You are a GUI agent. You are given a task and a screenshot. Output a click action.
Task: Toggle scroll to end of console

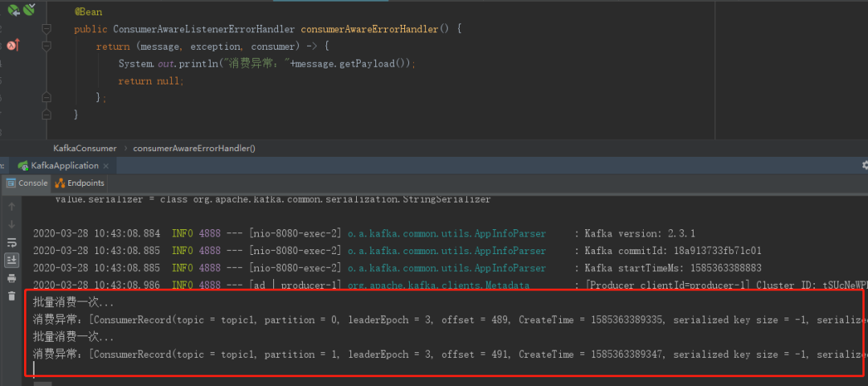[x=11, y=260]
